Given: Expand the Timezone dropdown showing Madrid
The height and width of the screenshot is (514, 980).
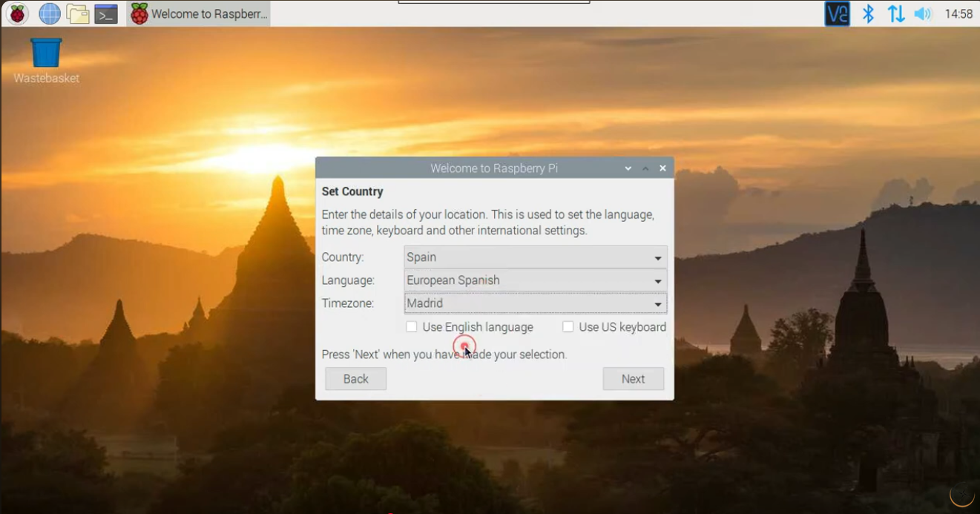Looking at the screenshot, I should 535,303.
